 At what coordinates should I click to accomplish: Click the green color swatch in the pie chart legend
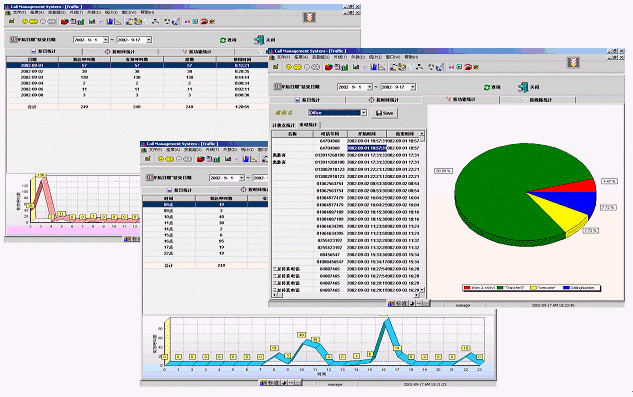(x=500, y=288)
